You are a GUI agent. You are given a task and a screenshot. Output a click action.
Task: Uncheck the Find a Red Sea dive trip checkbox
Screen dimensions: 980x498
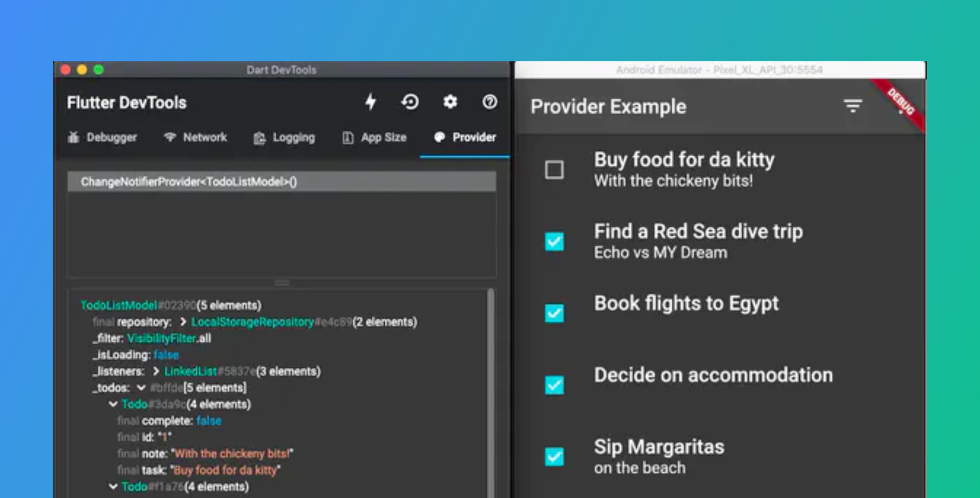[x=554, y=242]
